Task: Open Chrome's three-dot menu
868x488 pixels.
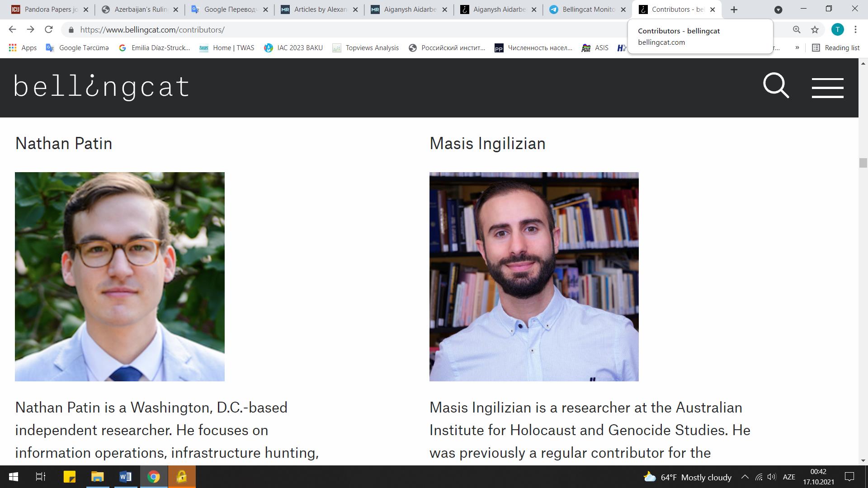Action: click(x=855, y=30)
